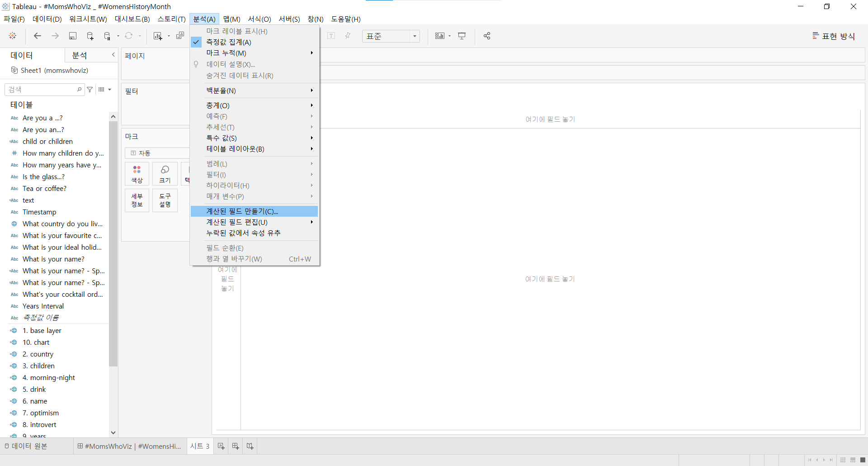
Task: Select the Timestamp field
Action: (39, 212)
